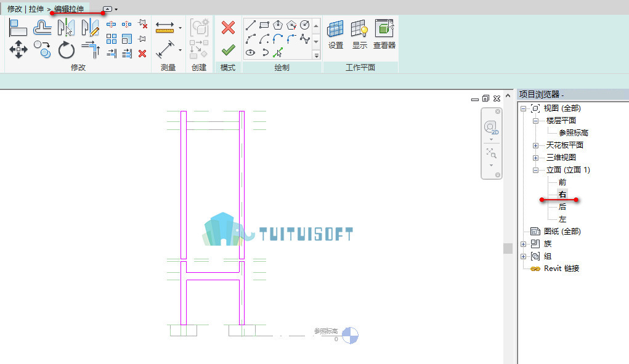Open the work plane Viewer icon
The width and height of the screenshot is (629, 364).
coord(384,34)
